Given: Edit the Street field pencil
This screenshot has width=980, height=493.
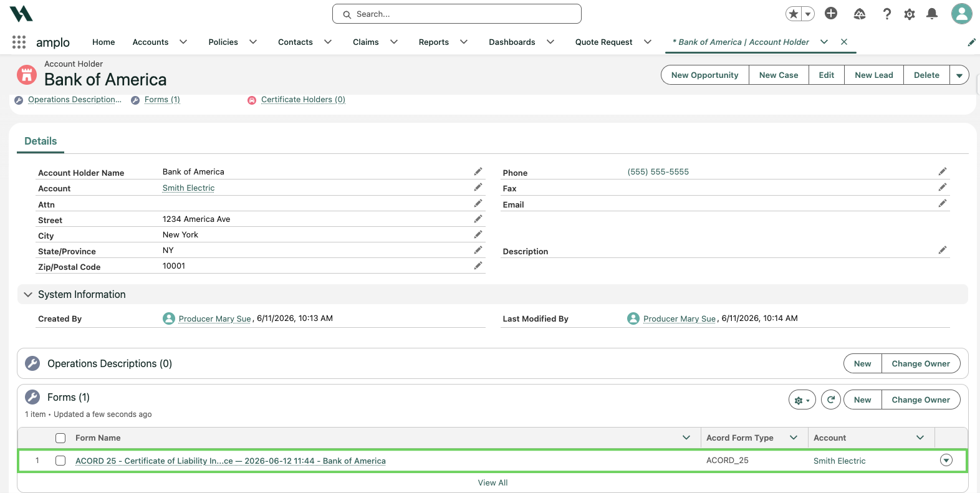Looking at the screenshot, I should click(x=478, y=219).
